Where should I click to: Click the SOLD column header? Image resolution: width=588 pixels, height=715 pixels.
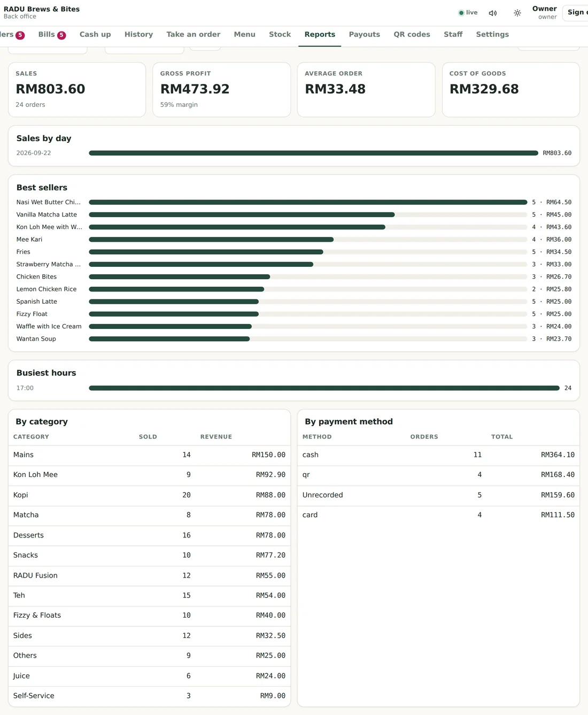click(148, 437)
